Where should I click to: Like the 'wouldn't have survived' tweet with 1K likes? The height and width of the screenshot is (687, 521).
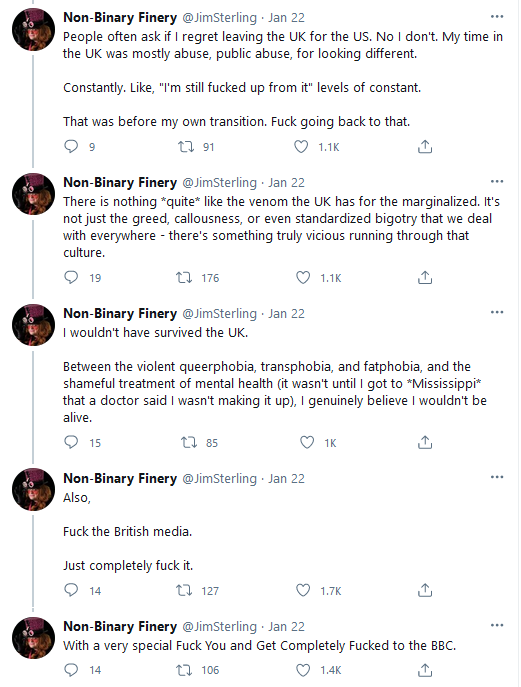pos(307,443)
